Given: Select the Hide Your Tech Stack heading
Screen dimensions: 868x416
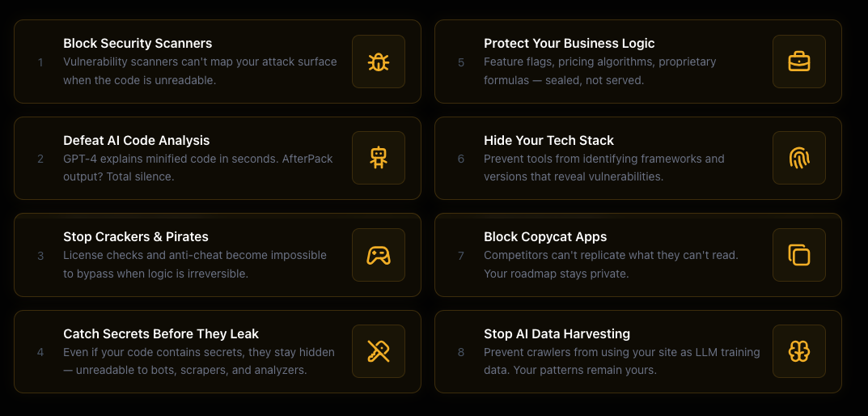Looking at the screenshot, I should 548,140.
